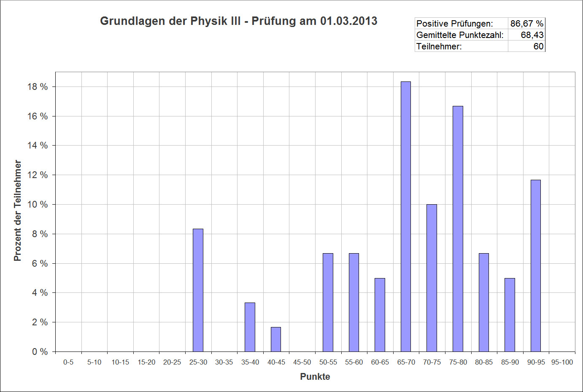
Task: Select the 25-30 points bar
Action: coord(198,290)
